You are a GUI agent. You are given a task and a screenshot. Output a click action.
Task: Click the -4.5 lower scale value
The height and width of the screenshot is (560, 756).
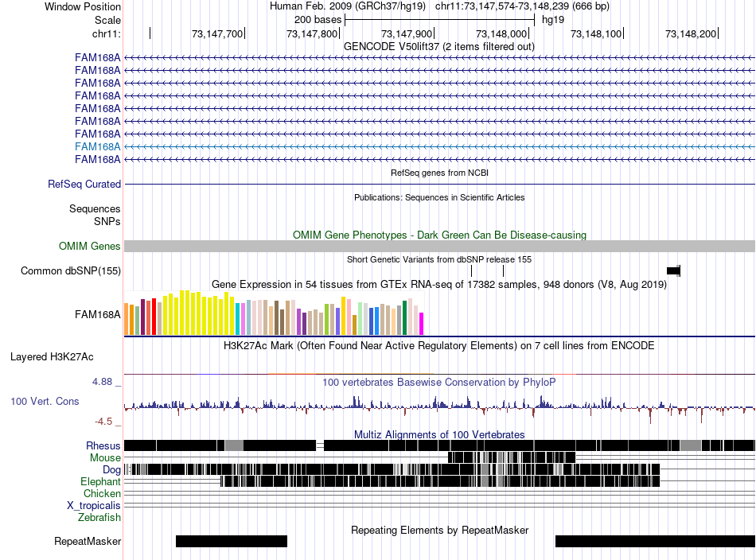pos(103,422)
